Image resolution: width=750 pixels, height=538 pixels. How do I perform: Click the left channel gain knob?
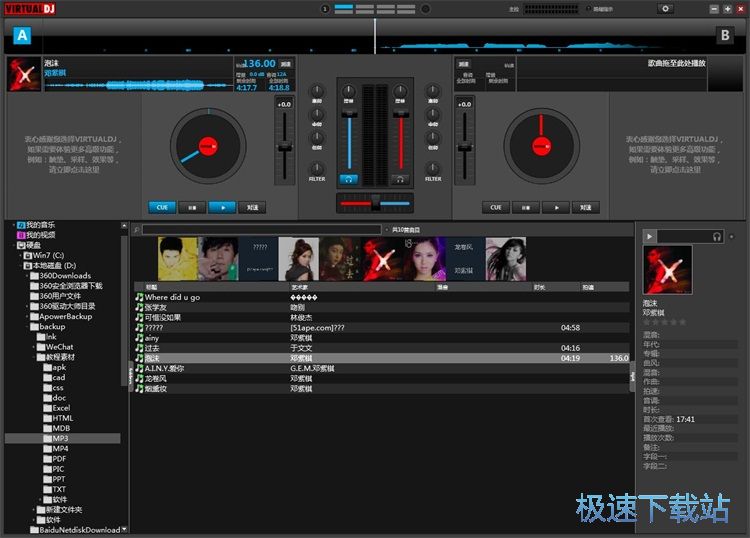point(349,91)
